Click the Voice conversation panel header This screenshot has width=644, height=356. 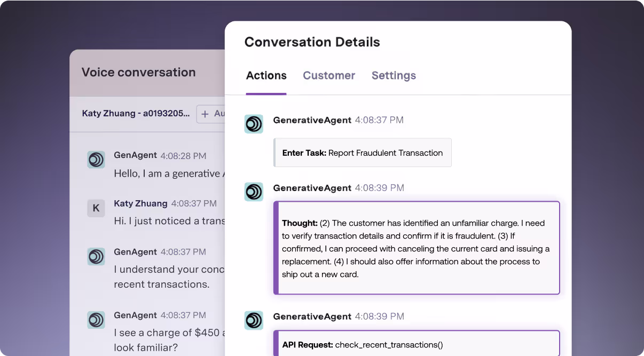(x=139, y=72)
